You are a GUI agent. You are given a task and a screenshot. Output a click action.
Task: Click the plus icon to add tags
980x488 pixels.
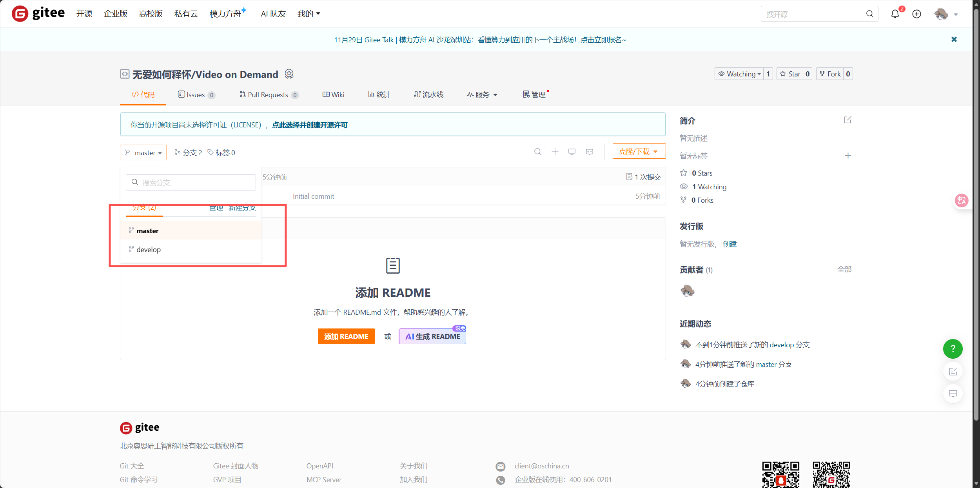coord(848,156)
